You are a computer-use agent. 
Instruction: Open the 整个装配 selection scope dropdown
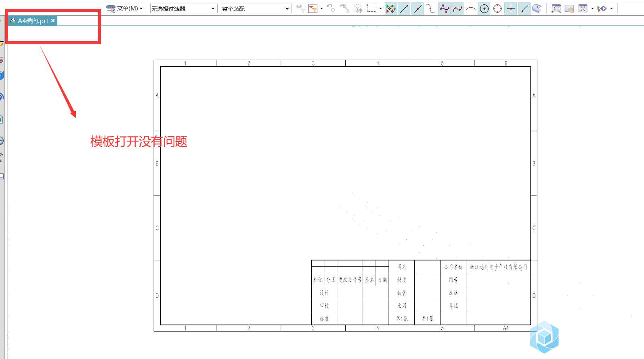256,8
